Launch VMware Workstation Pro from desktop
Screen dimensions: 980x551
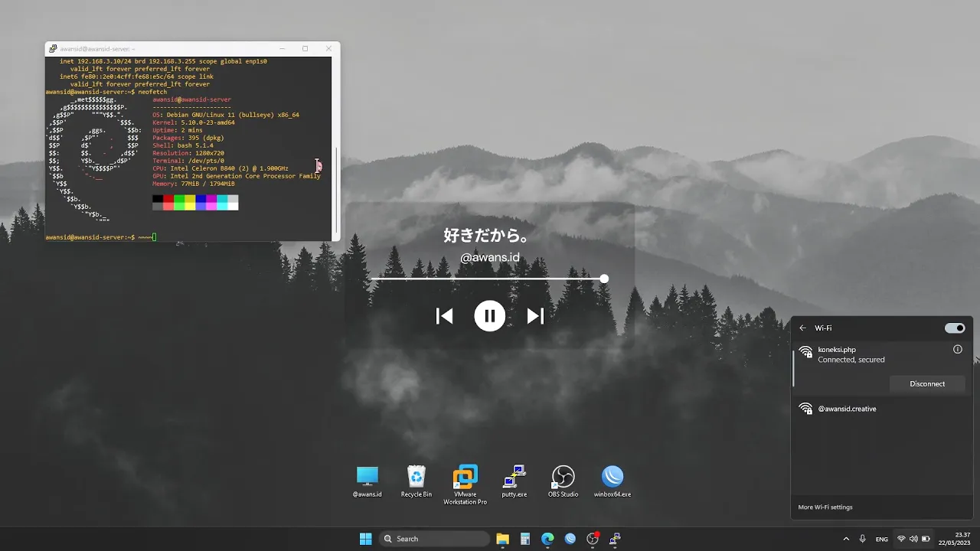click(x=465, y=484)
